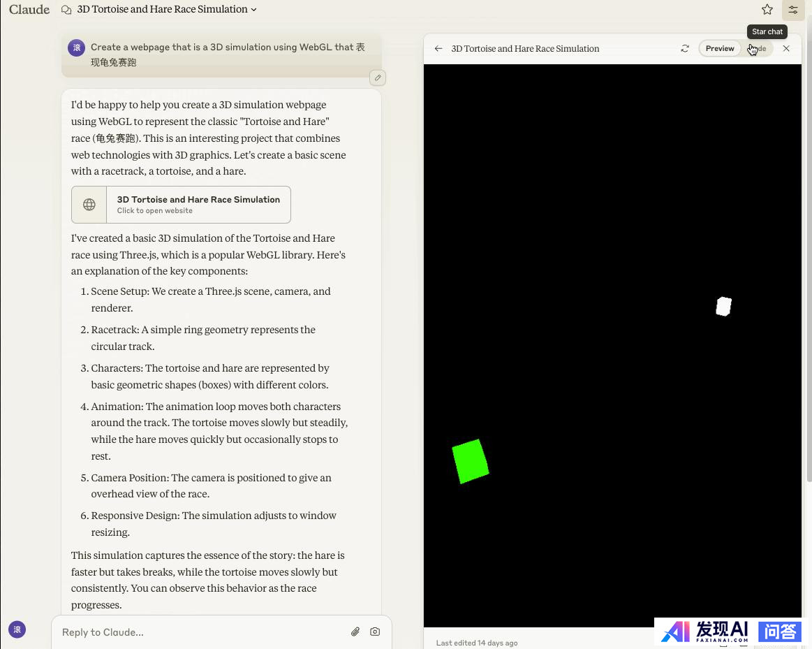Click the back arrow in artifact panel
The width and height of the screenshot is (812, 649).
pos(438,49)
